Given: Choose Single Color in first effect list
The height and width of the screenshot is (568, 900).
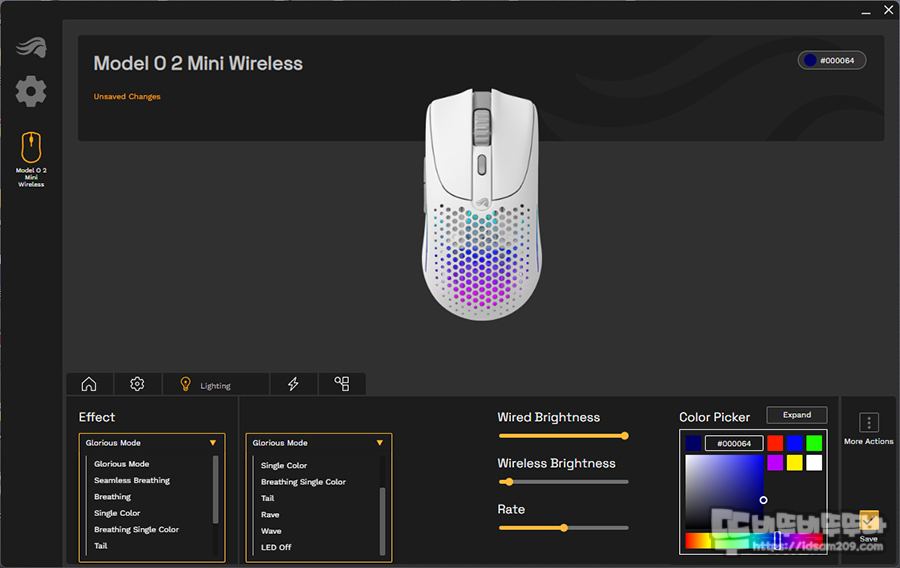Looking at the screenshot, I should tap(117, 513).
